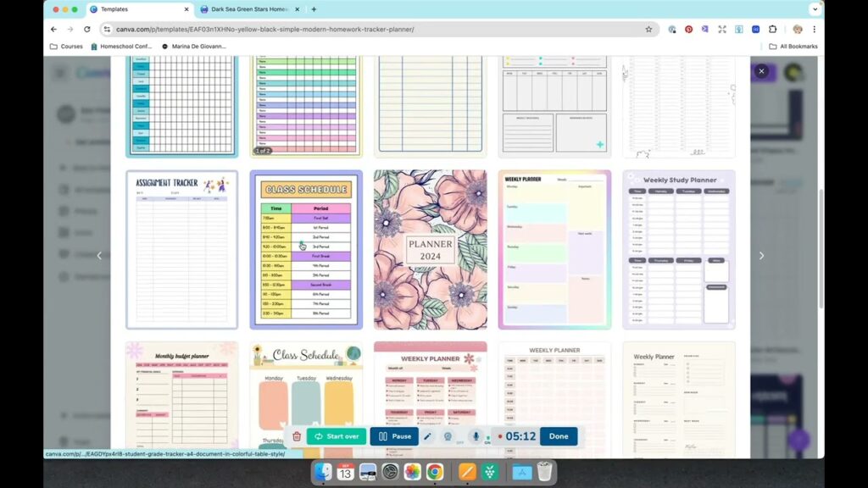This screenshot has width=868, height=488.
Task: Click Done to finish the recording
Action: click(557, 435)
